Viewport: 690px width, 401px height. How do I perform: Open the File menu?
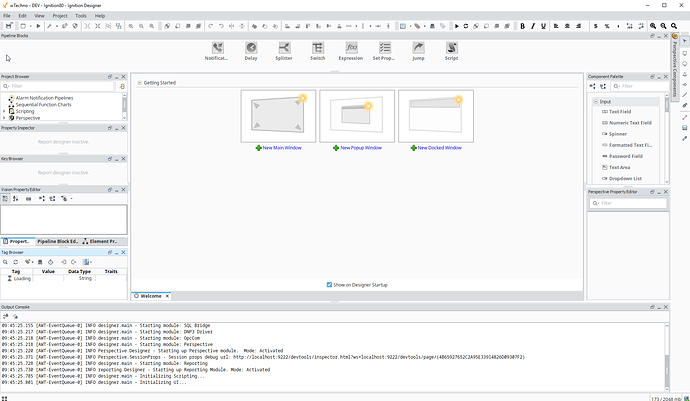point(7,16)
